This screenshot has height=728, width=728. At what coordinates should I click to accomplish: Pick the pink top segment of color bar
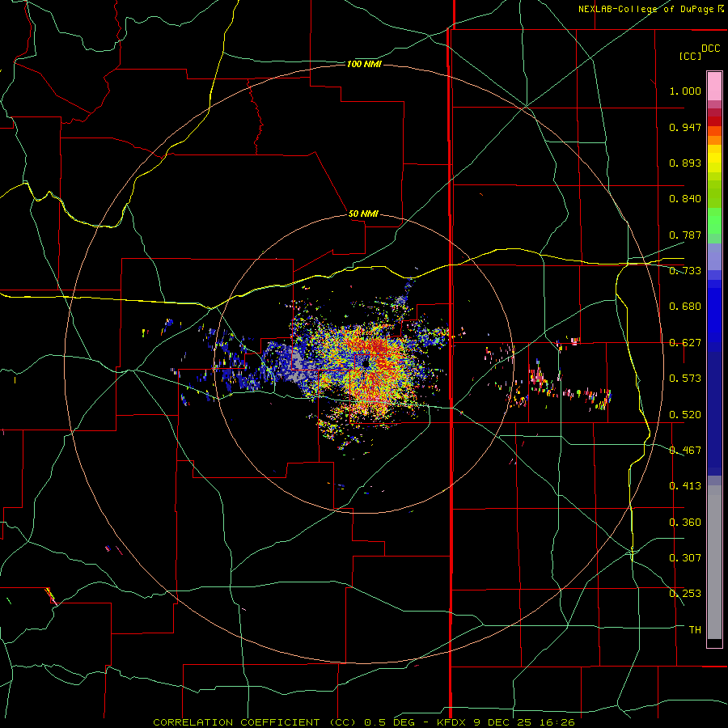click(x=714, y=87)
